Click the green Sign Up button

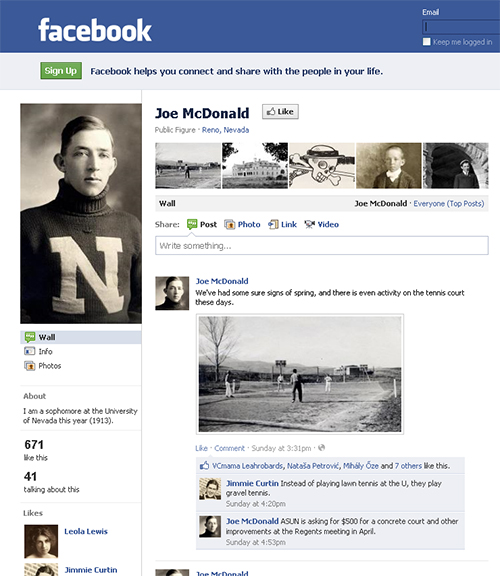click(x=61, y=71)
